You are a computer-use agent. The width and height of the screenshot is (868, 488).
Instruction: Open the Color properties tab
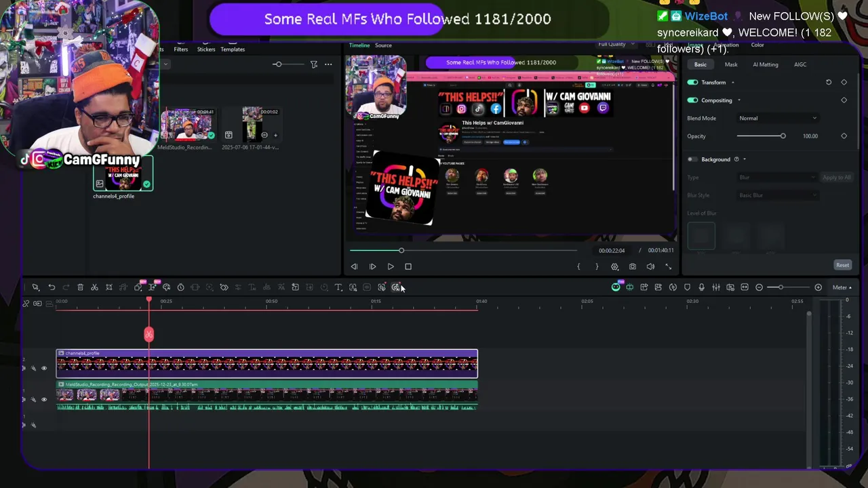tap(757, 45)
